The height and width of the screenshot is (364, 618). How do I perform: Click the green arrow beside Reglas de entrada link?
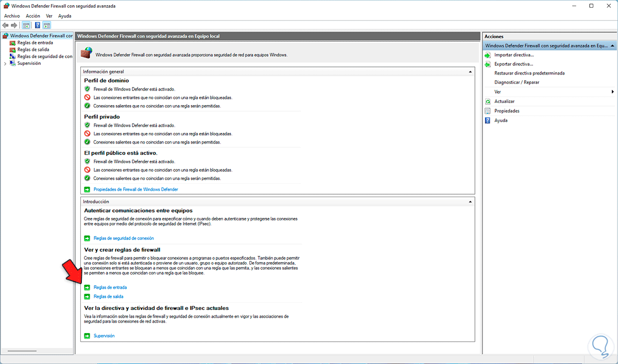point(87,287)
